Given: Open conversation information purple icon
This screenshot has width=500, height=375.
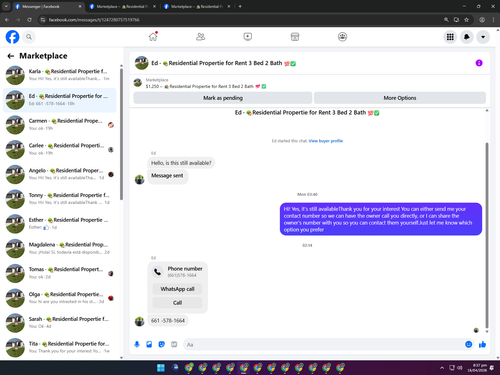Looking at the screenshot, I should point(479,63).
